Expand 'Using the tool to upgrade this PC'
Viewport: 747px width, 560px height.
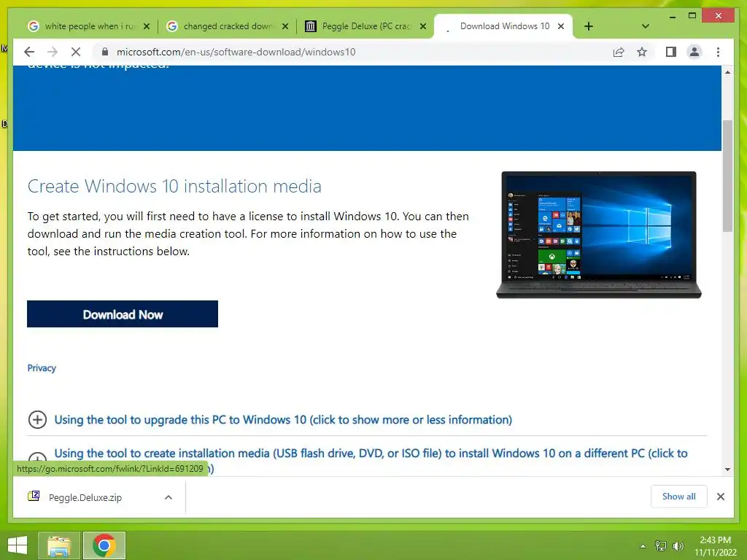click(37, 419)
